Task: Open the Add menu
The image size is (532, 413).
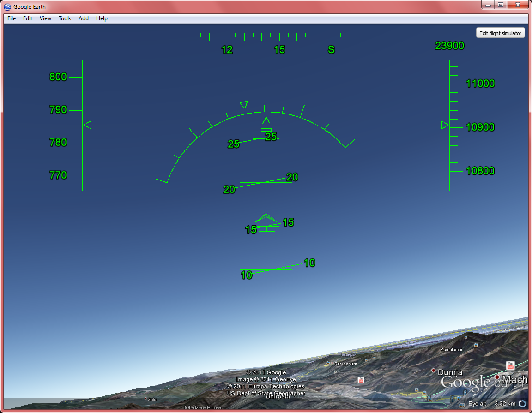Action: [84, 18]
